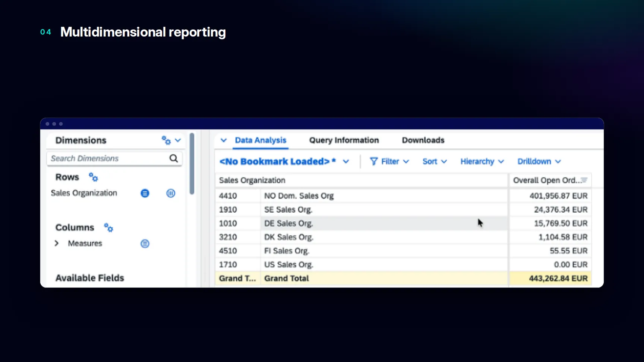Image resolution: width=644 pixels, height=362 pixels.
Task: Open the Hierarchy dropdown menu
Action: [x=482, y=162]
